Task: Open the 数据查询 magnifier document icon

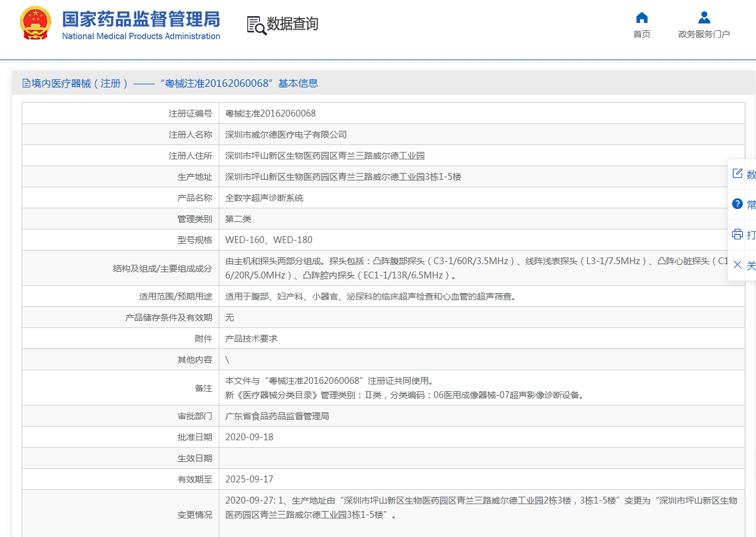Action: click(x=256, y=25)
